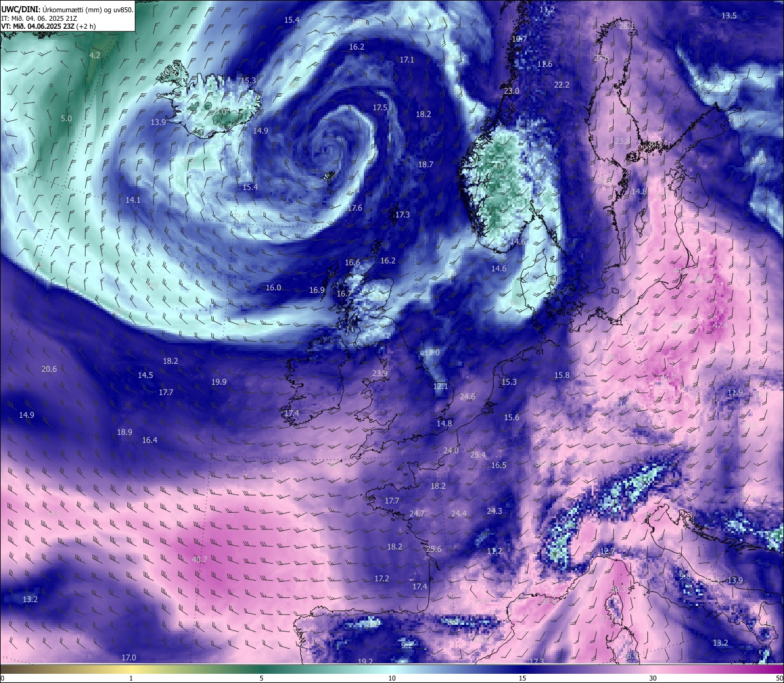Click the 23.0 value label
784x683 pixels.
click(x=511, y=91)
